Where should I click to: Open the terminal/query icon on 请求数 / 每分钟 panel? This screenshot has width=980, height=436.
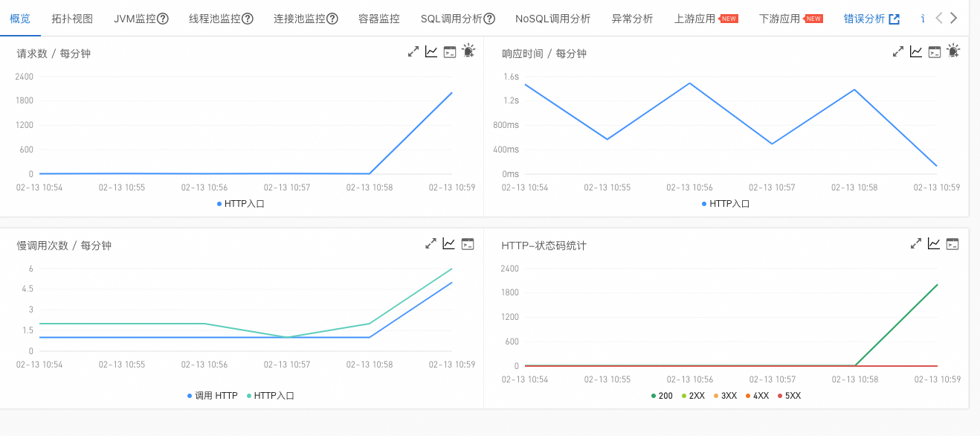click(x=450, y=51)
